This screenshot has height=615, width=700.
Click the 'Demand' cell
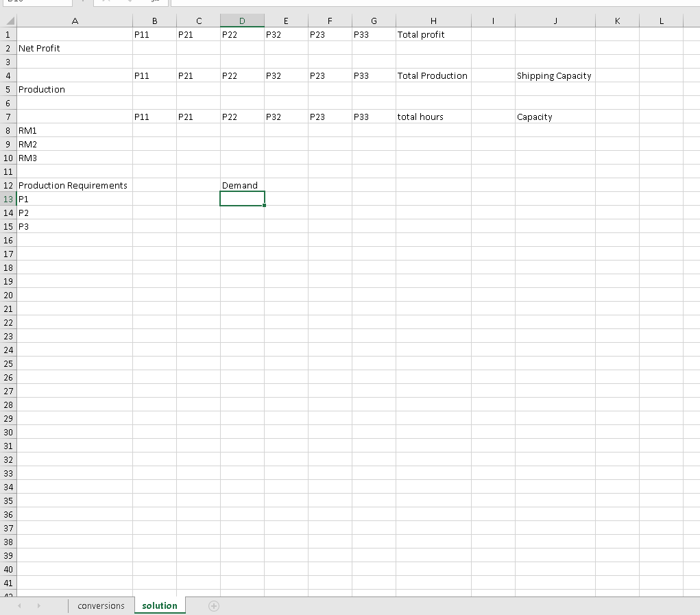coord(242,185)
